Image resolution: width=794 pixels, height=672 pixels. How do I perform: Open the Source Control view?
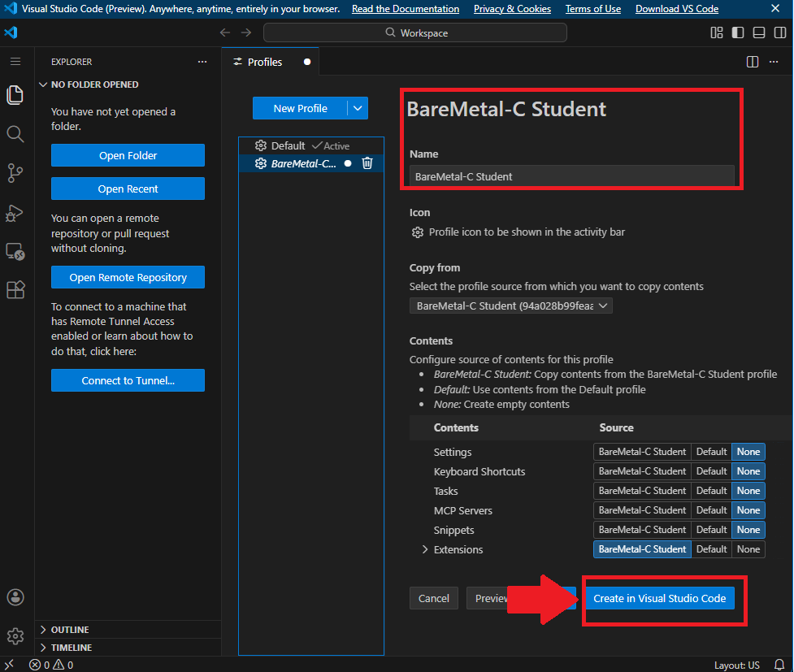tap(15, 172)
